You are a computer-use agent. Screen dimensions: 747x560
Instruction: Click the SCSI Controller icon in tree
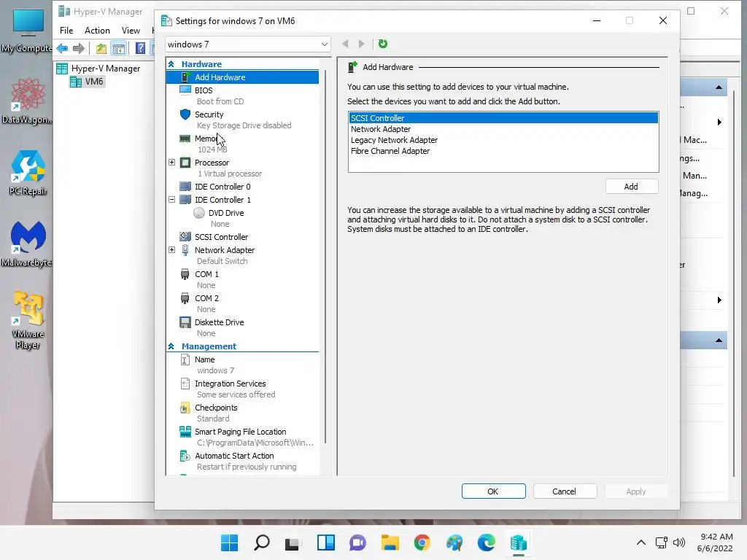[185, 237]
